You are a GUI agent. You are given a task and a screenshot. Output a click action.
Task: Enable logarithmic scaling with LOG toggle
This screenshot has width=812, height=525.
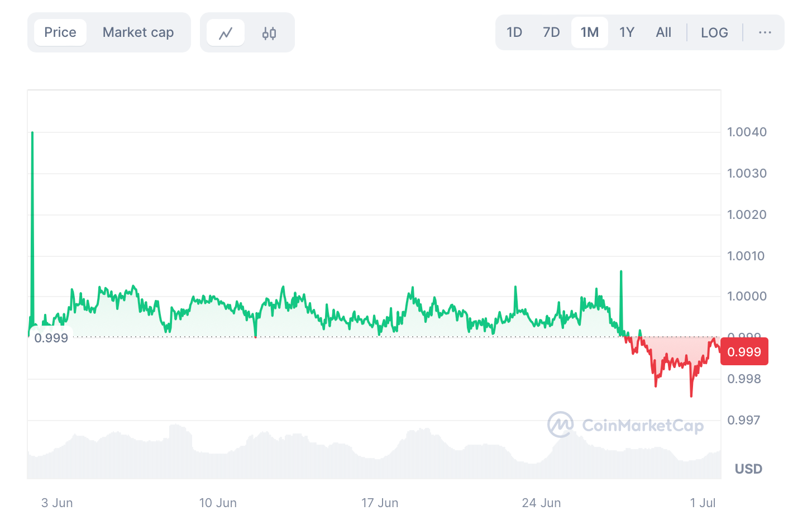pyautogui.click(x=714, y=32)
